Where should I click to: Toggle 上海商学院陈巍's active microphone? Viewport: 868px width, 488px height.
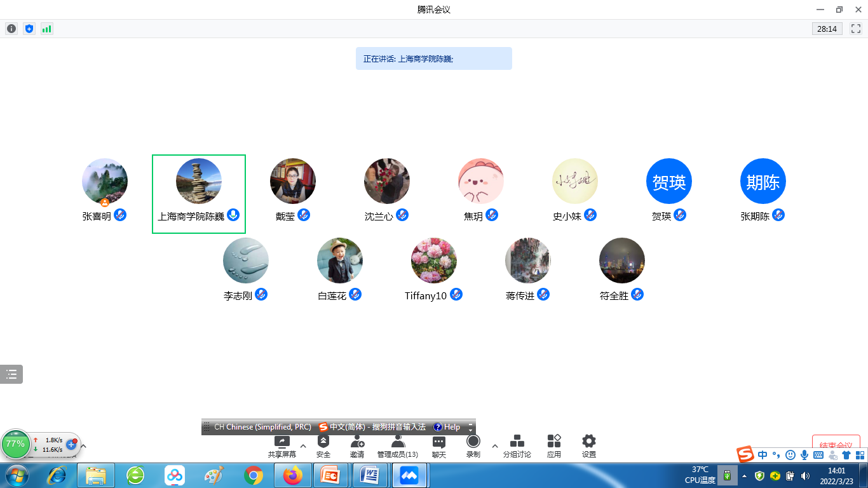point(233,215)
